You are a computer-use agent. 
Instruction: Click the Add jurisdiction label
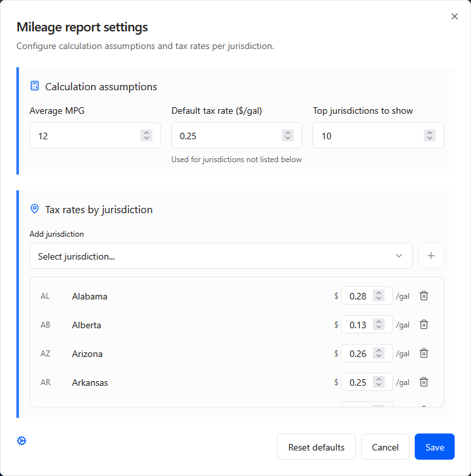pyautogui.click(x=57, y=234)
